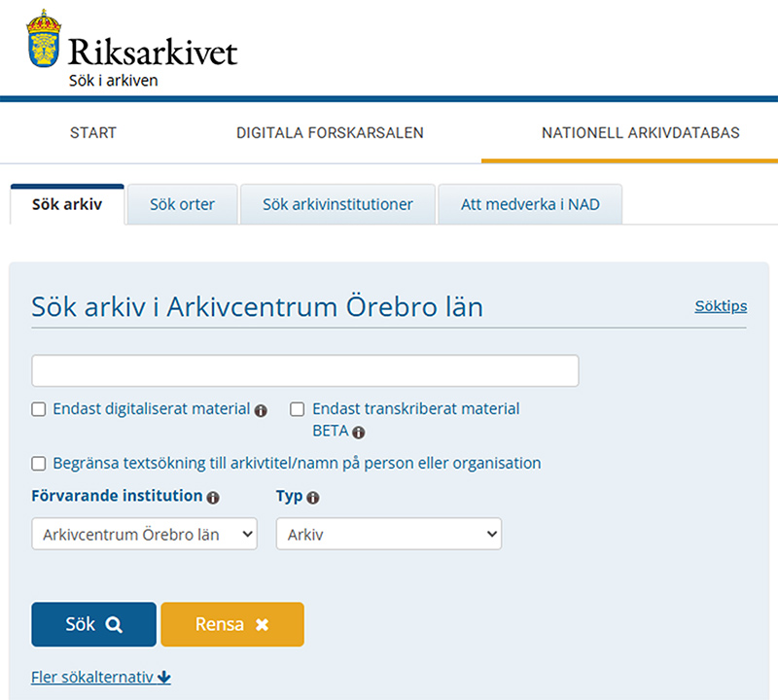Switch to Sök arkiv tab

pos(67,204)
